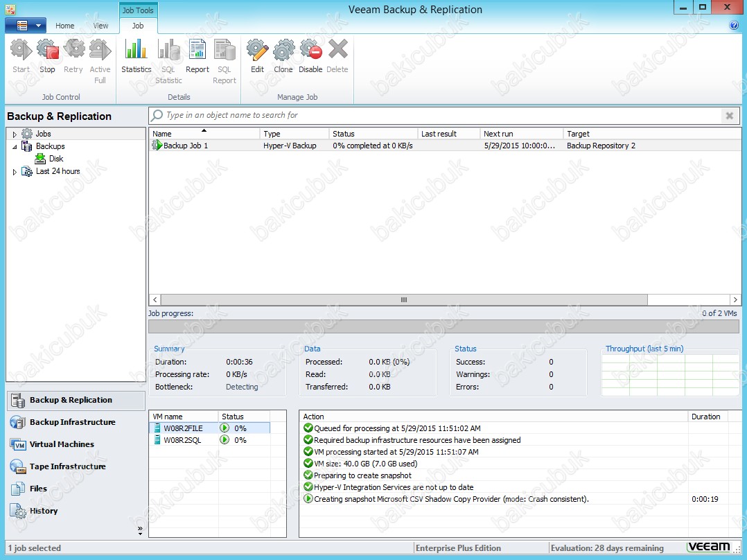Select the W08R2SQL VM row
The width and height of the screenshot is (747, 560).
click(210, 440)
